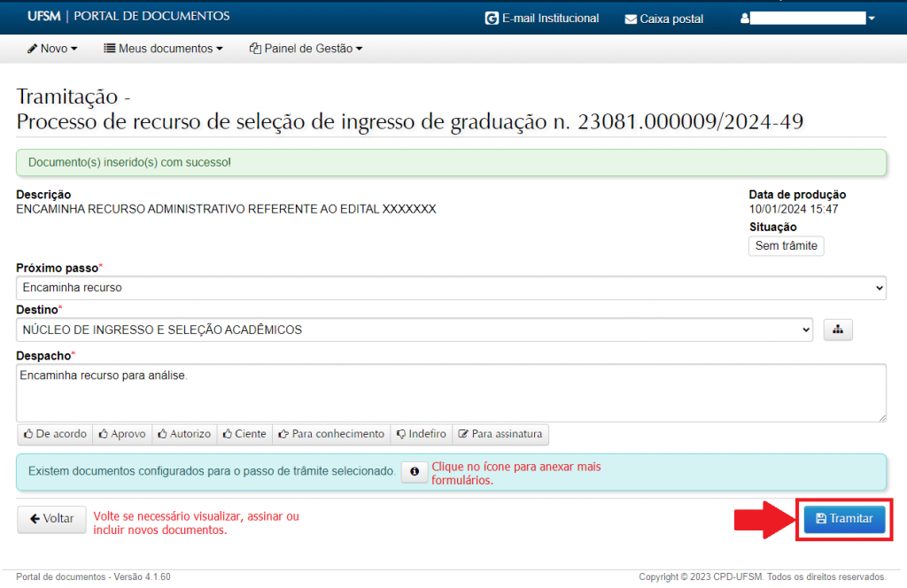Click inside the Despacho text area
This screenshot has height=588, width=907.
coord(451,392)
